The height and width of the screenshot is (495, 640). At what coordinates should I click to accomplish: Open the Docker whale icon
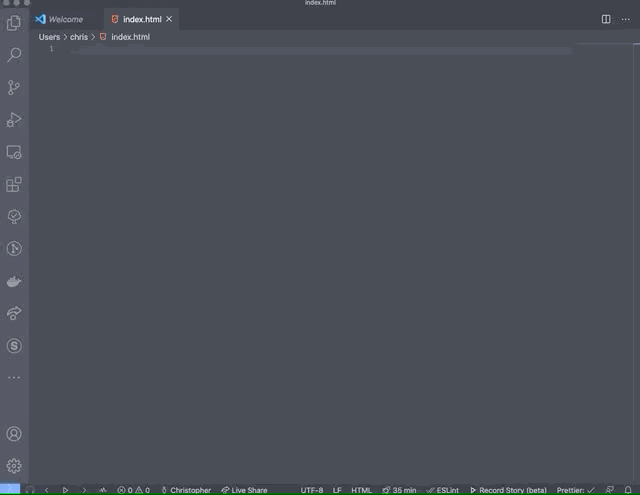(x=14, y=281)
